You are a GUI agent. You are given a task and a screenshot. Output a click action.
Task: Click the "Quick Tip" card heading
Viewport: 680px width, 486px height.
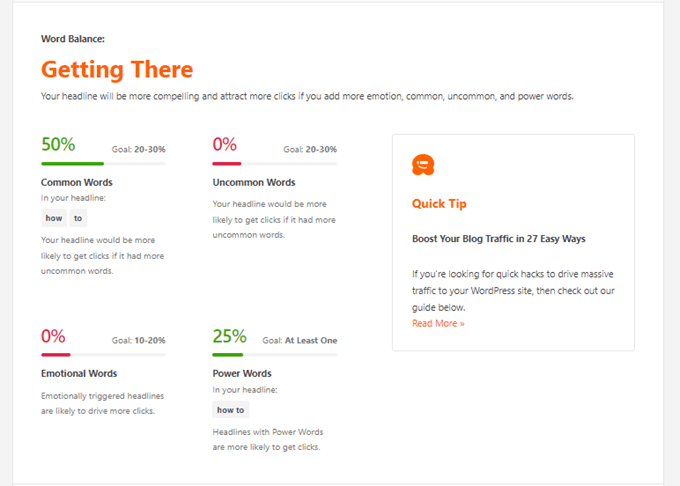point(439,204)
